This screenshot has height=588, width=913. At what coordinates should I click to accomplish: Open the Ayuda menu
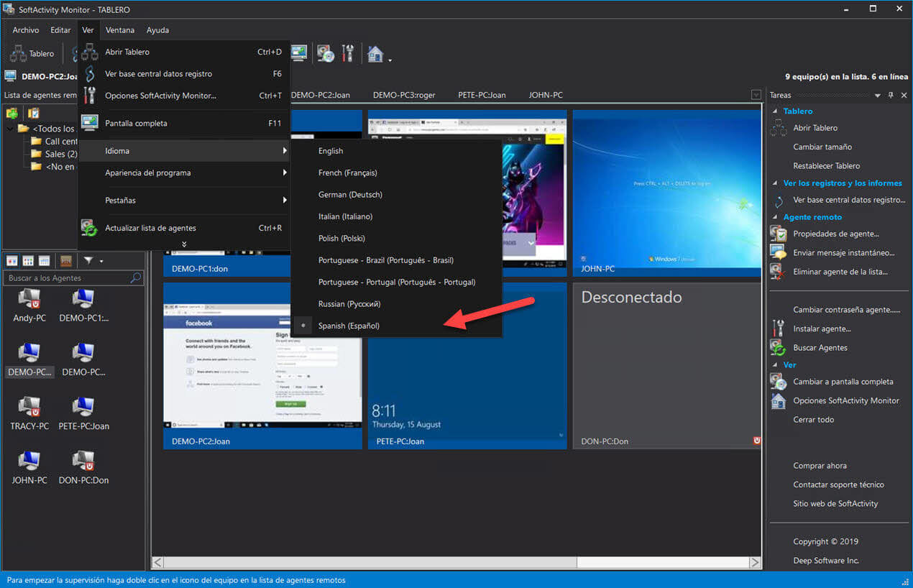157,30
